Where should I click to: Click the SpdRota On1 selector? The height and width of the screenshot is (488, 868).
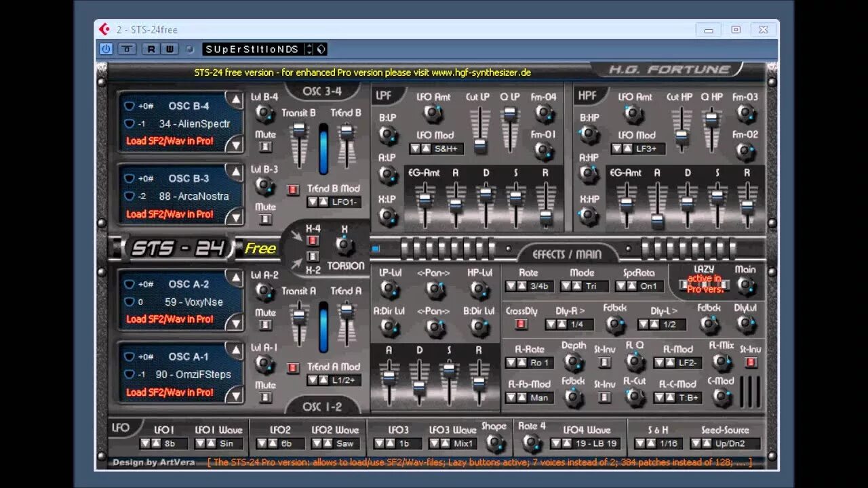point(641,286)
